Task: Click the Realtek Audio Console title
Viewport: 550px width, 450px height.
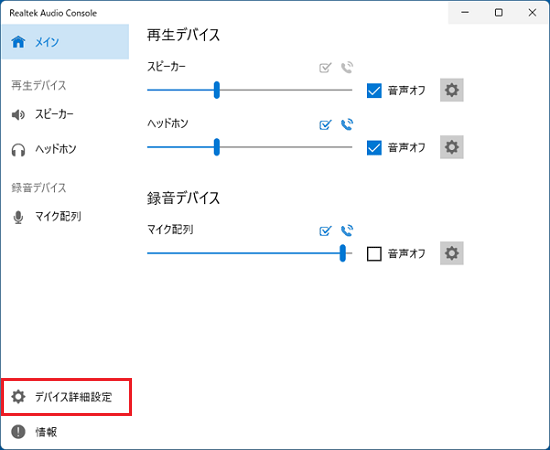Action: click(53, 13)
